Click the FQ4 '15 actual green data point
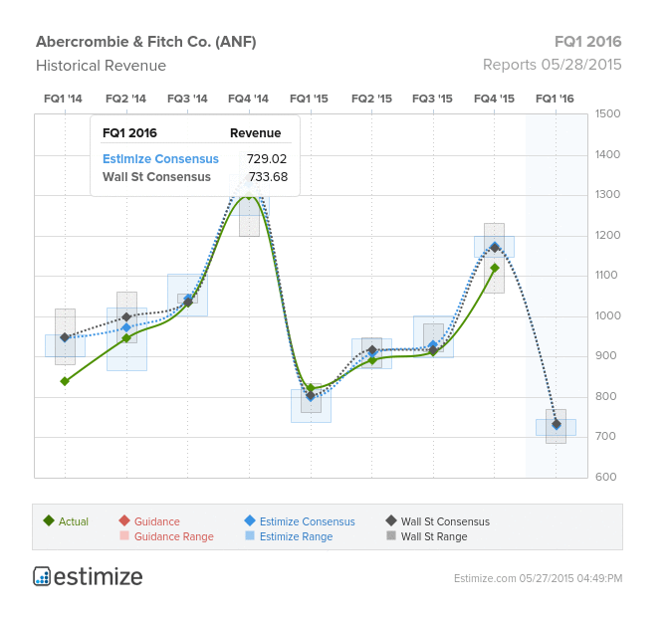 click(495, 268)
